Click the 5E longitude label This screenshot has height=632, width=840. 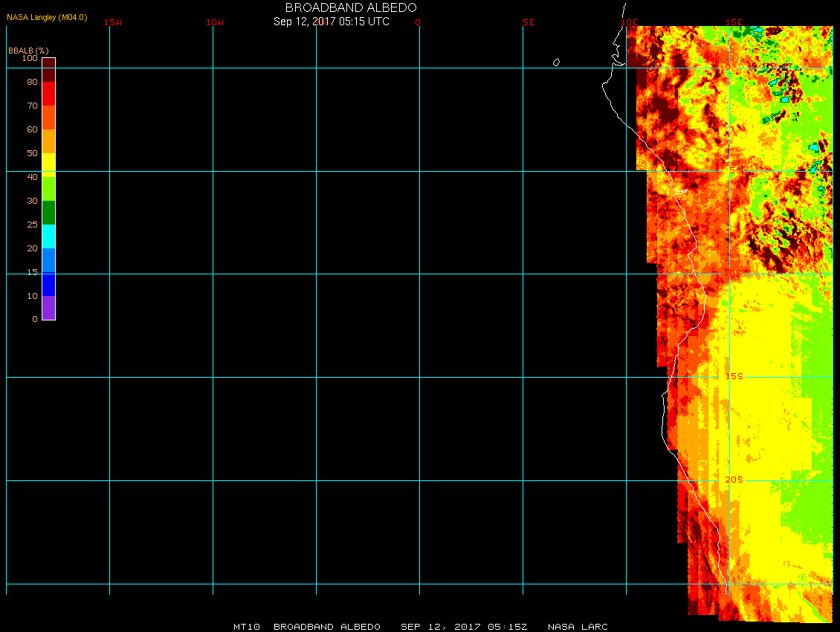pyautogui.click(x=529, y=22)
